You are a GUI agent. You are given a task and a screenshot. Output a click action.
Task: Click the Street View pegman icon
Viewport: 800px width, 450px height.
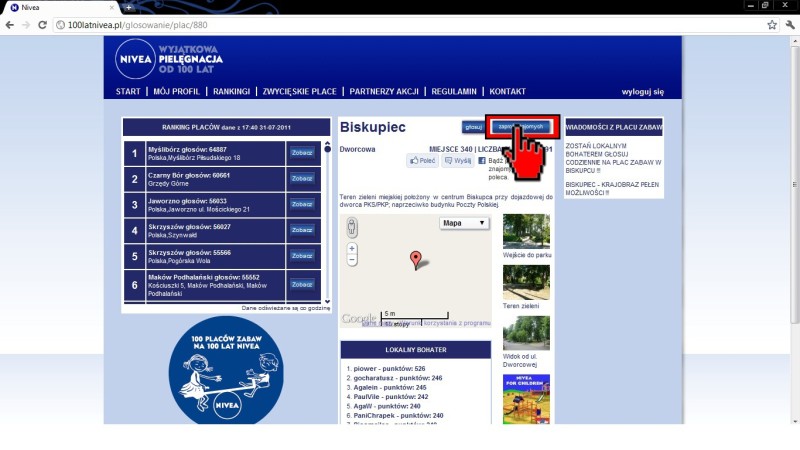pos(352,227)
